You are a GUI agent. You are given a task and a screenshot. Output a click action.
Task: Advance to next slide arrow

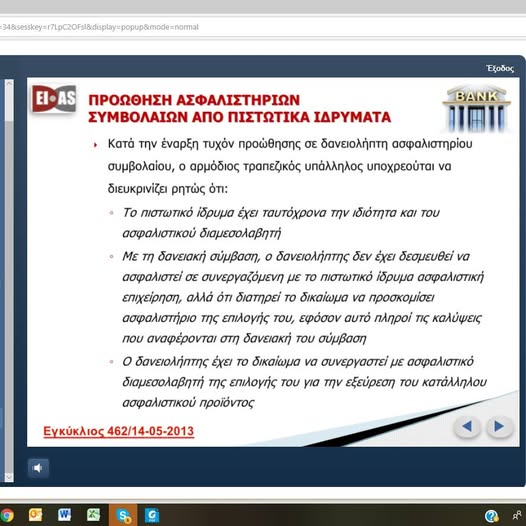point(499,426)
